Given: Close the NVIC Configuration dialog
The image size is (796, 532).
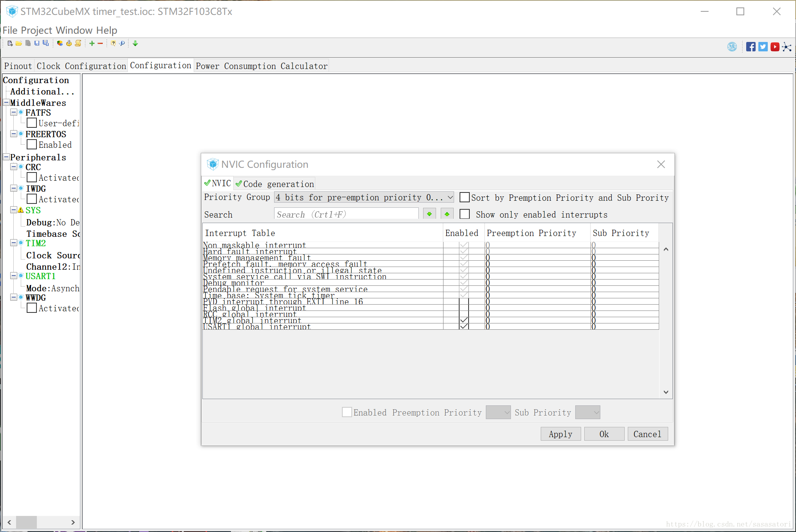Looking at the screenshot, I should point(661,164).
